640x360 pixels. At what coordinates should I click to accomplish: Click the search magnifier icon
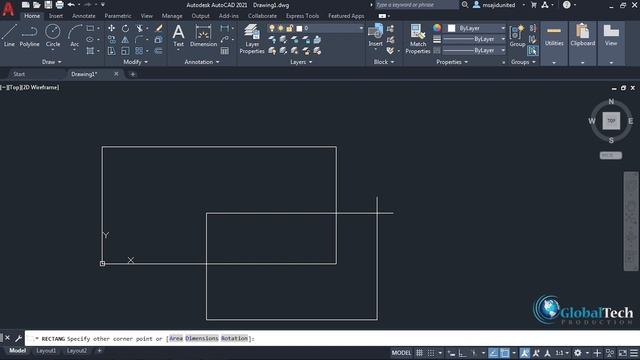click(465, 5)
